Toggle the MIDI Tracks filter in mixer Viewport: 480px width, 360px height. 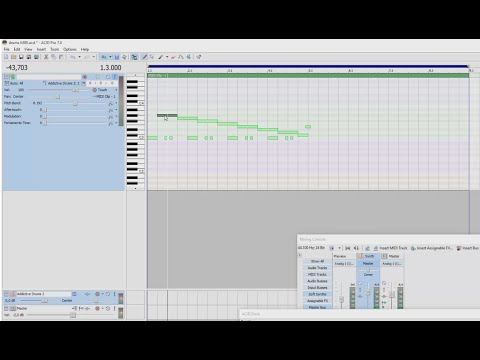point(317,274)
